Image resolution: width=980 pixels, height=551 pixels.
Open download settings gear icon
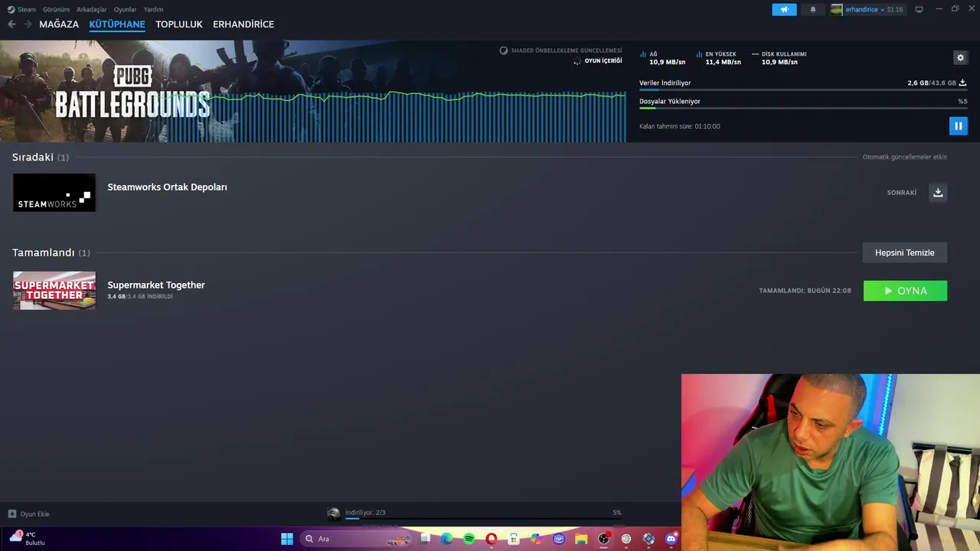tap(960, 57)
